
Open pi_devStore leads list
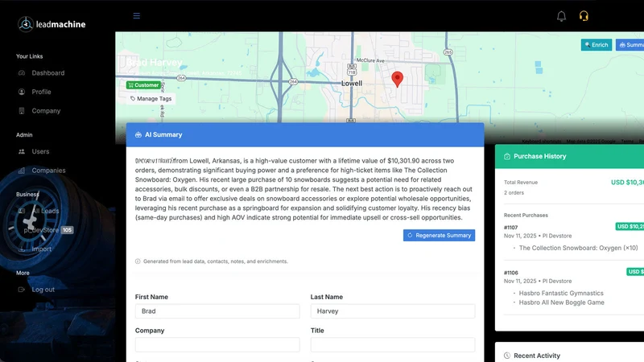point(41,230)
